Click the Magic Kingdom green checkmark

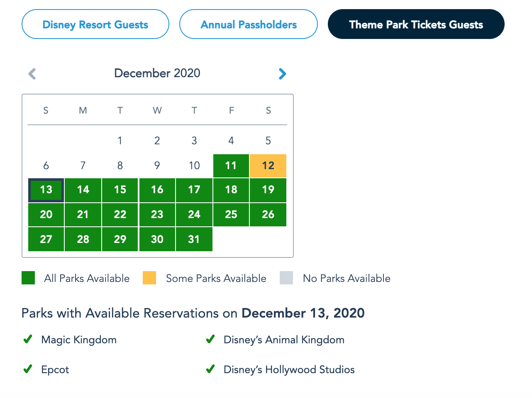tap(28, 340)
